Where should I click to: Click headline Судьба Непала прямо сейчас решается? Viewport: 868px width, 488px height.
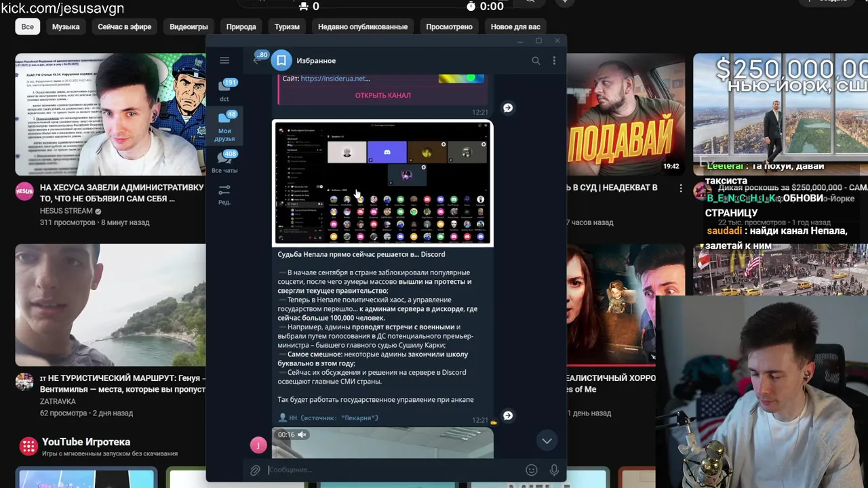(361, 254)
